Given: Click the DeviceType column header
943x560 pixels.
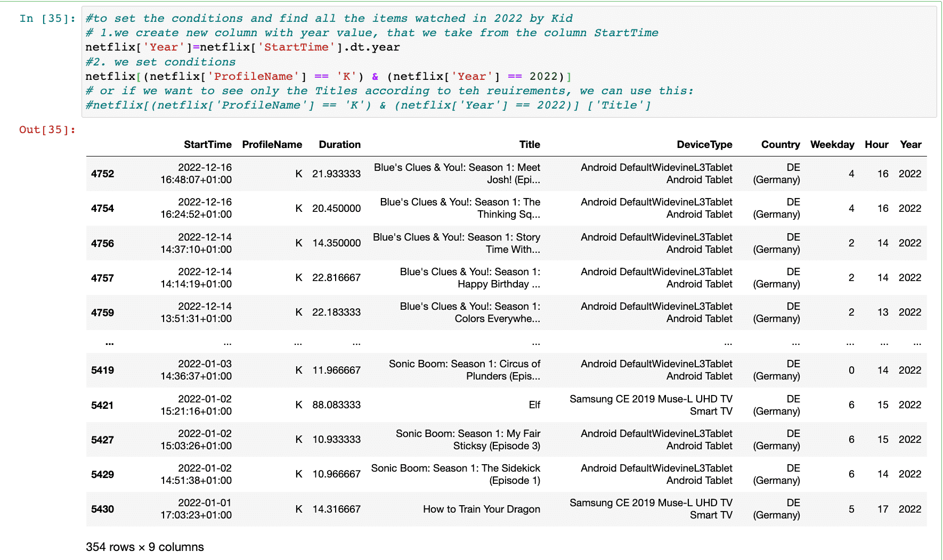Looking at the screenshot, I should tap(704, 145).
